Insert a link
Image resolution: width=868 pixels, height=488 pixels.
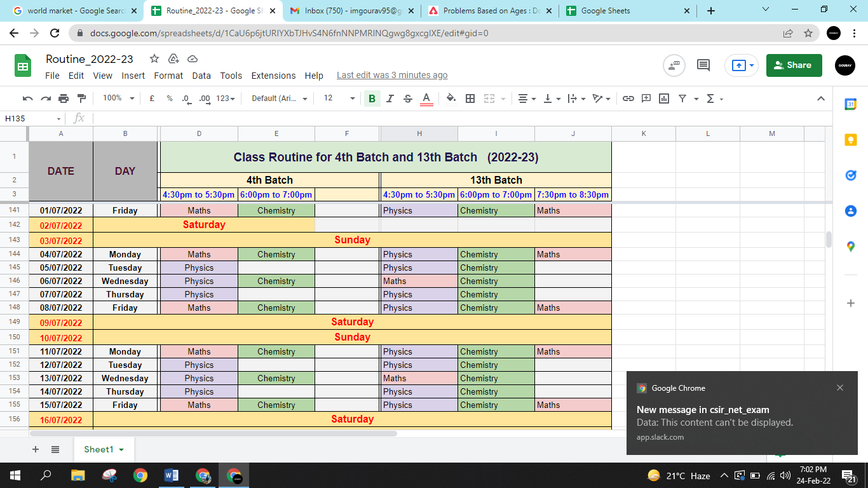click(628, 98)
